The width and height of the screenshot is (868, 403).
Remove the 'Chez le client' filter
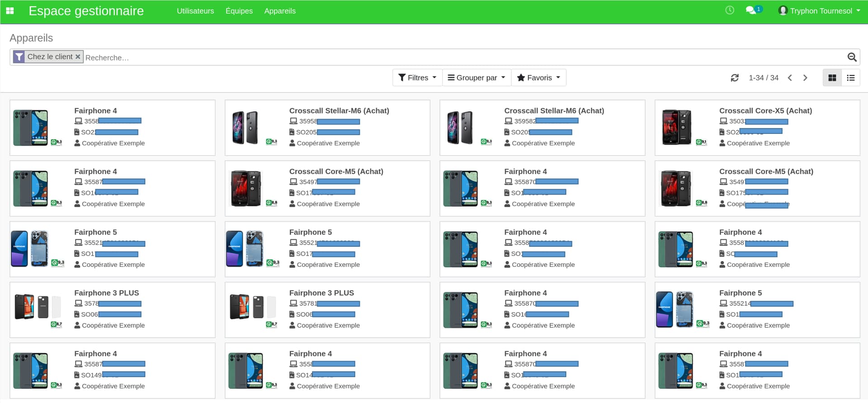tap(78, 57)
